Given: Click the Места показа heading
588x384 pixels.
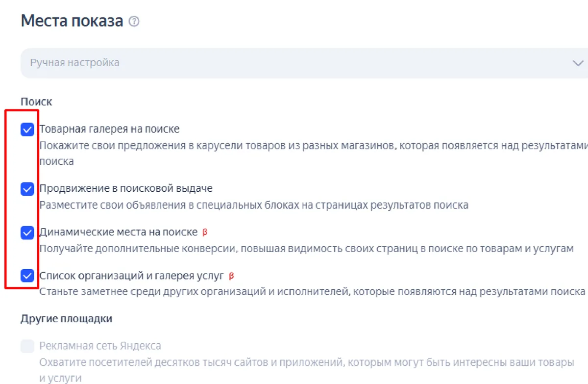Looking at the screenshot, I should [x=72, y=22].
